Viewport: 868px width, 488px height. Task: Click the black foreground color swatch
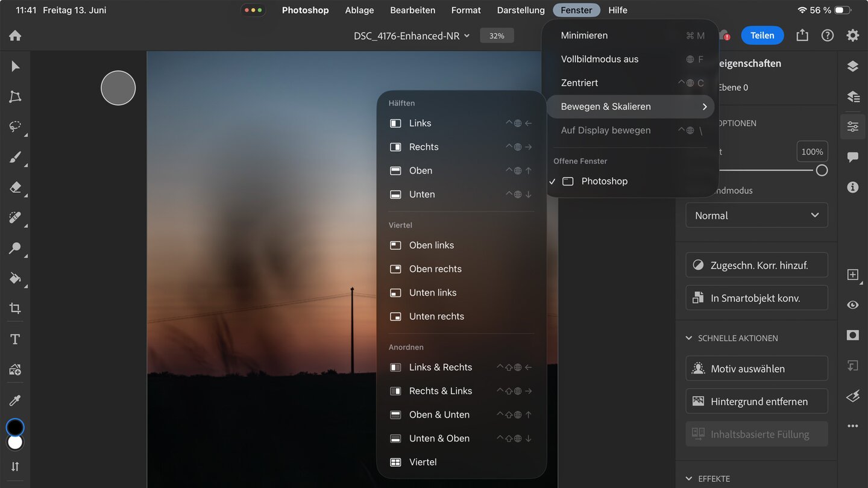tap(15, 427)
